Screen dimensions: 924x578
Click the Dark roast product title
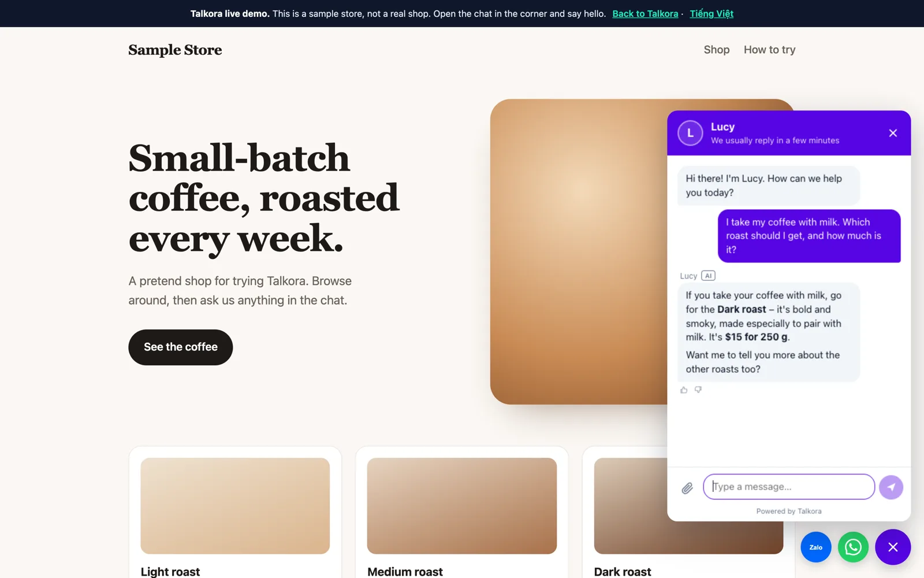coord(623,572)
